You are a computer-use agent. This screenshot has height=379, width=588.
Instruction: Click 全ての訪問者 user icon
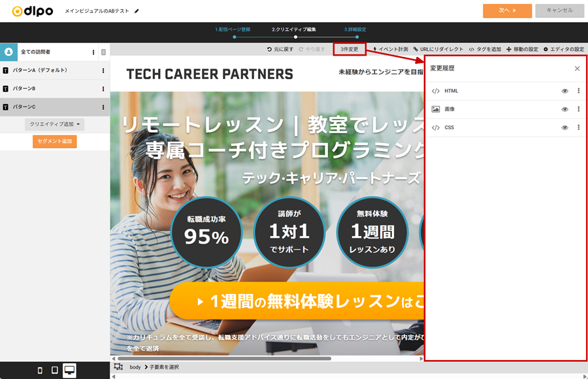click(8, 52)
